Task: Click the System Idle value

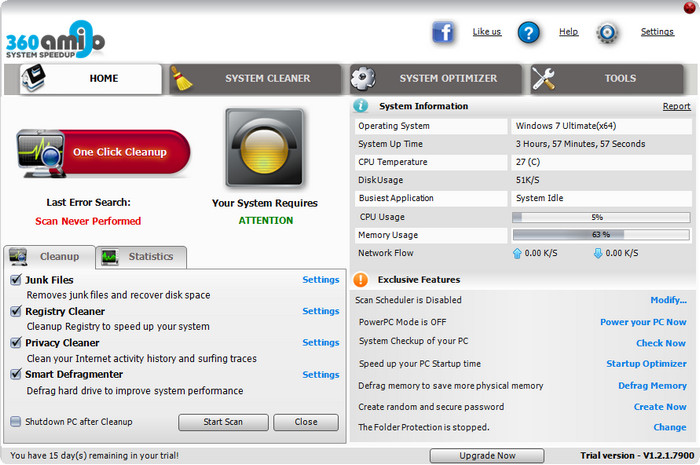Action: [539, 198]
